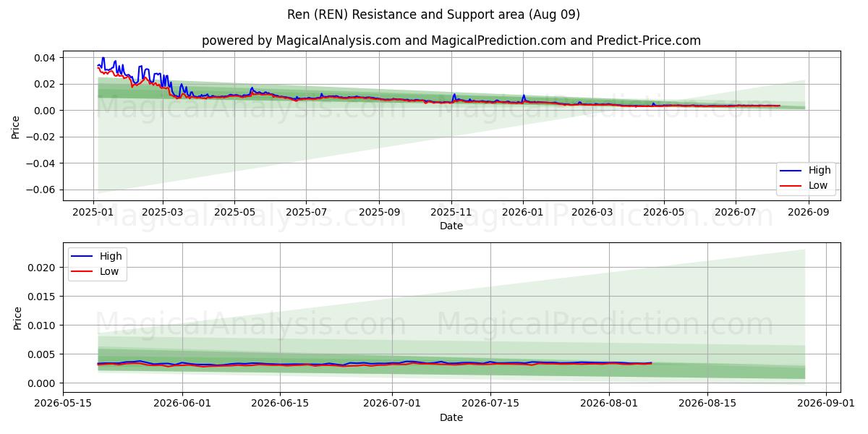
Task: Click the top chart 'Price' axis label
Action: click(16, 126)
